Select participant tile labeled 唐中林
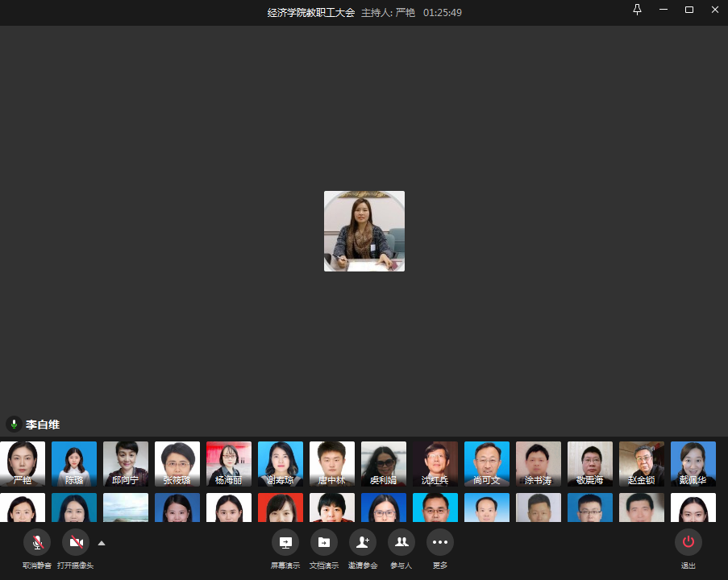This screenshot has height=580, width=728. tap(332, 463)
